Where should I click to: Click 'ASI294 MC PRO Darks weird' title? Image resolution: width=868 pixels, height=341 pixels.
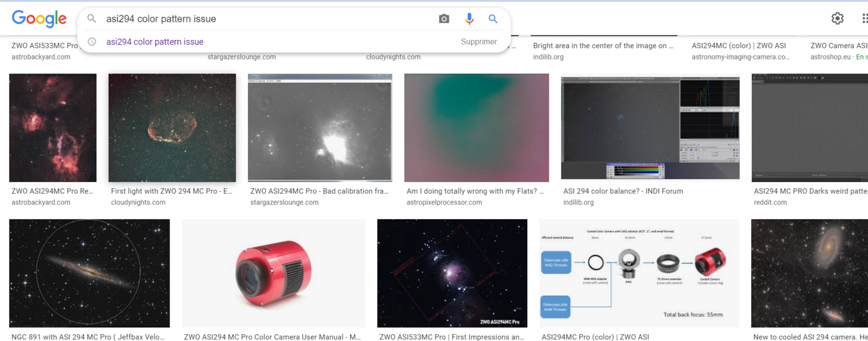coord(810,191)
